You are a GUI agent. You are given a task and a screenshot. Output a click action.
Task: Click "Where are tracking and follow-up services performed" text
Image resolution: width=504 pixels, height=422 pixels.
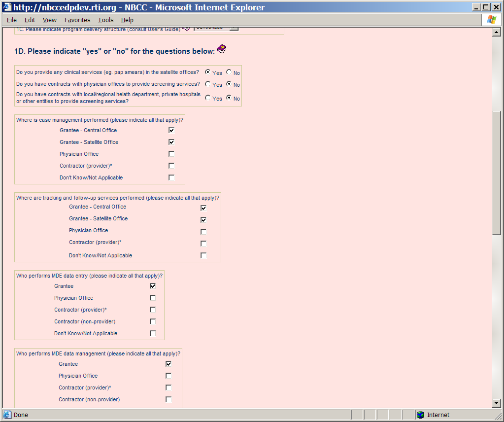click(x=118, y=198)
